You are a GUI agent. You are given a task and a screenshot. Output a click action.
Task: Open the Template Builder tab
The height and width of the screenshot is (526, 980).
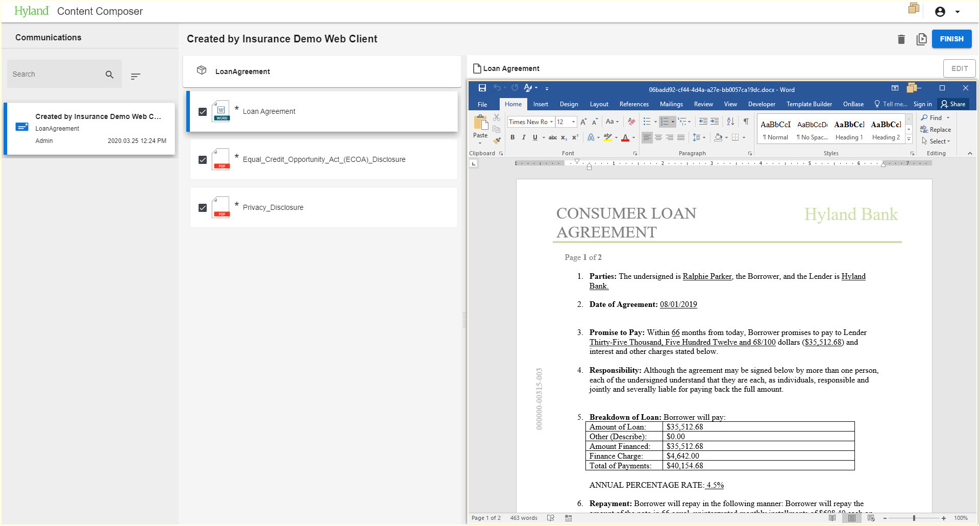click(808, 104)
